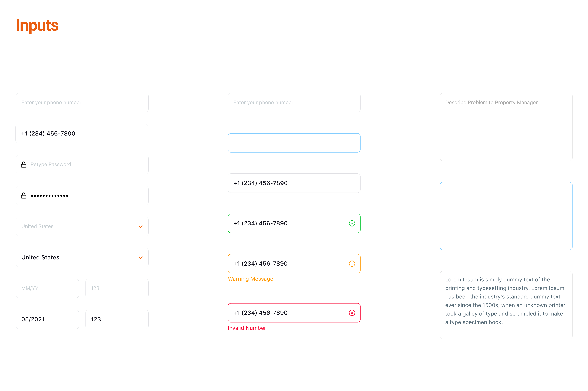The height and width of the screenshot is (391, 588).
Task: Click the lock icon beside the masked password
Action: [24, 196]
